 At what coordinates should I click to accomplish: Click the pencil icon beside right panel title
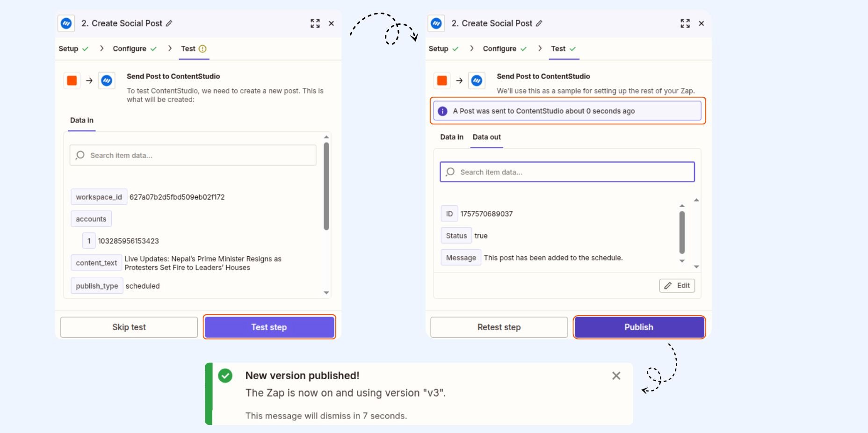click(x=539, y=23)
